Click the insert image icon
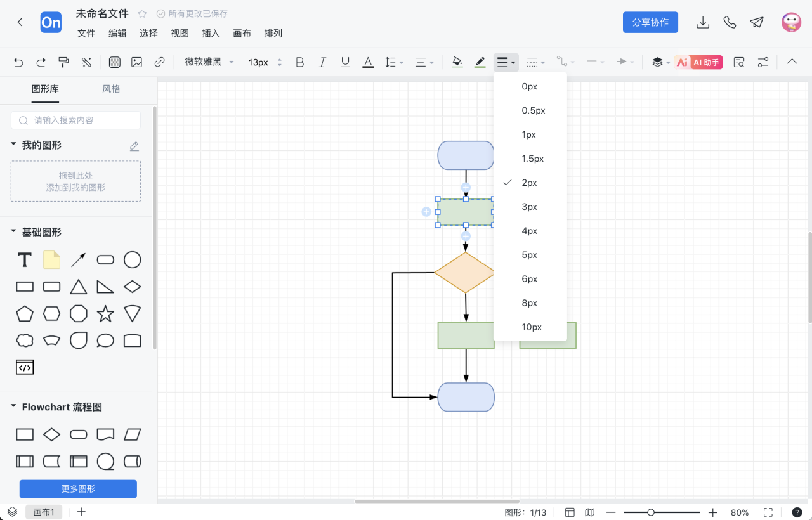 [136, 62]
